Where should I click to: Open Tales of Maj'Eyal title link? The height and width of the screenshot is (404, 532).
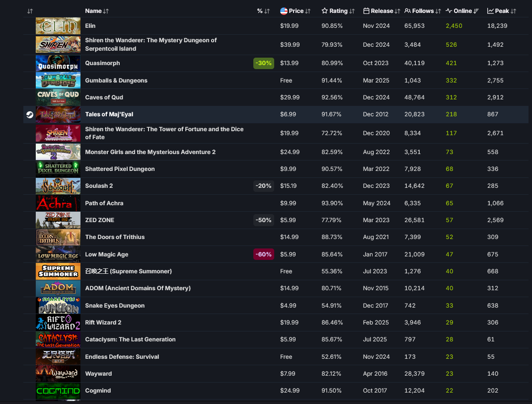109,114
